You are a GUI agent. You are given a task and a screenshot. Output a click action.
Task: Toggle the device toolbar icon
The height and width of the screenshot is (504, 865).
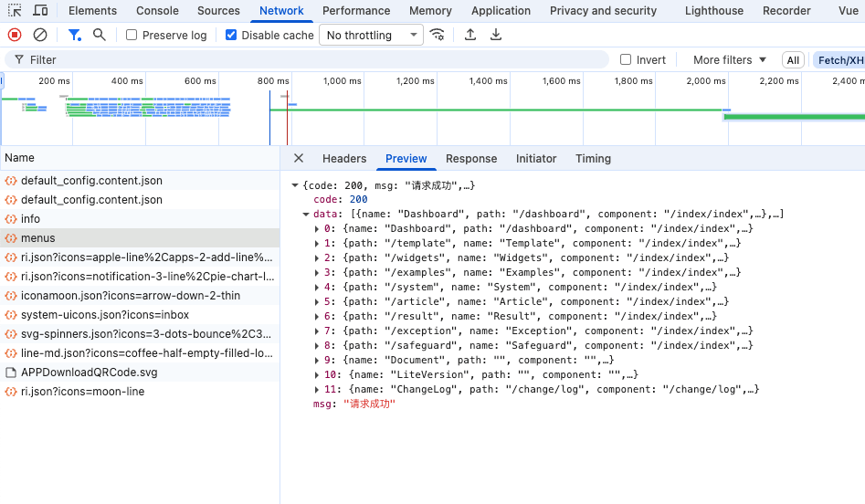[x=40, y=11]
